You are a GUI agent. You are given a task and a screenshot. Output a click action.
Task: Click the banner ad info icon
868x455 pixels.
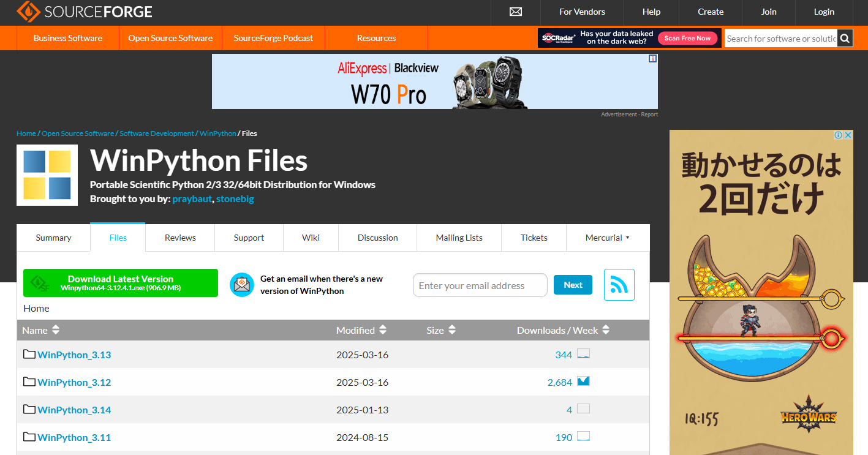tap(652, 59)
